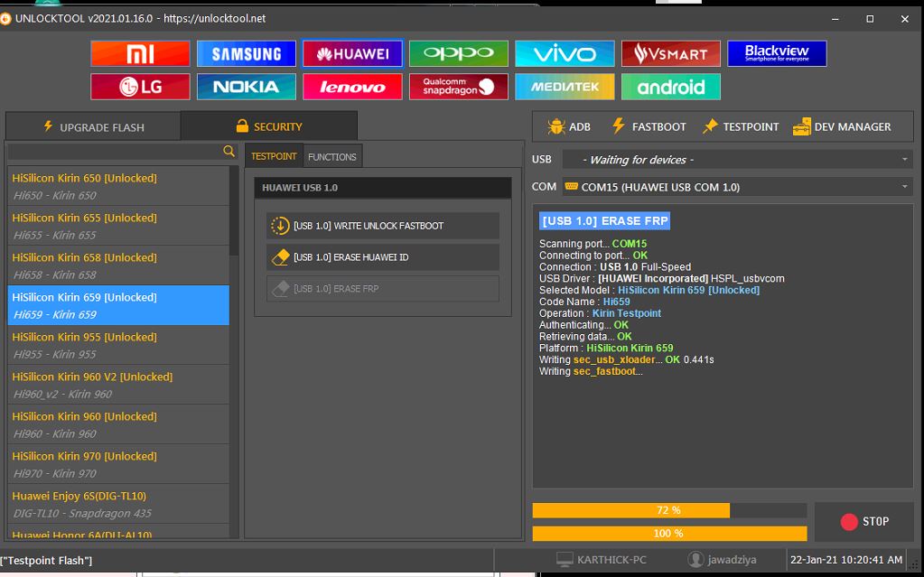Click the Platform HiSilicon Kirin 659 log line
The image size is (924, 577).
606,349
